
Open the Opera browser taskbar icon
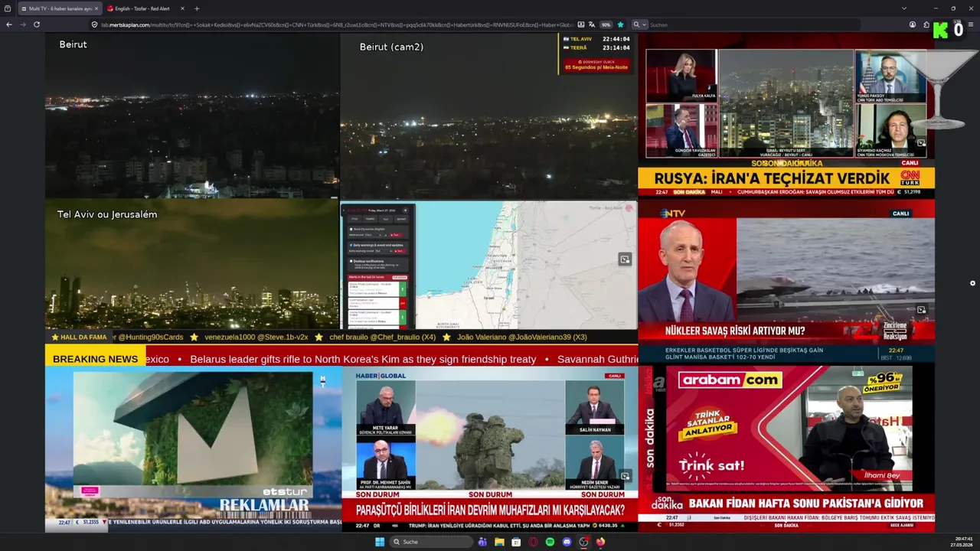pos(533,542)
